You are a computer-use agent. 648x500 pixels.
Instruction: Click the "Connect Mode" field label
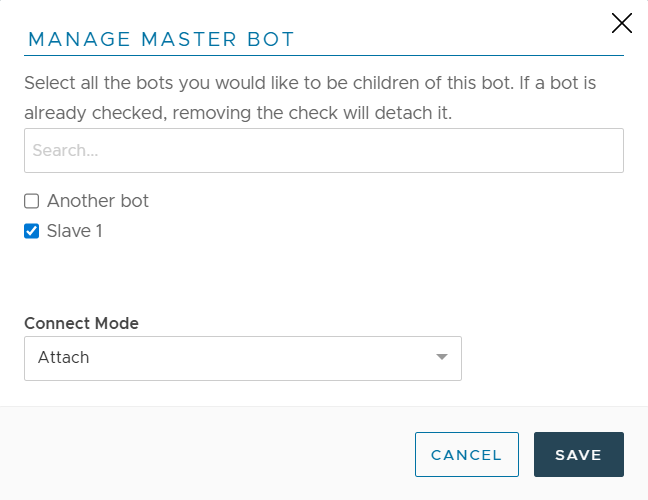pyautogui.click(x=81, y=323)
